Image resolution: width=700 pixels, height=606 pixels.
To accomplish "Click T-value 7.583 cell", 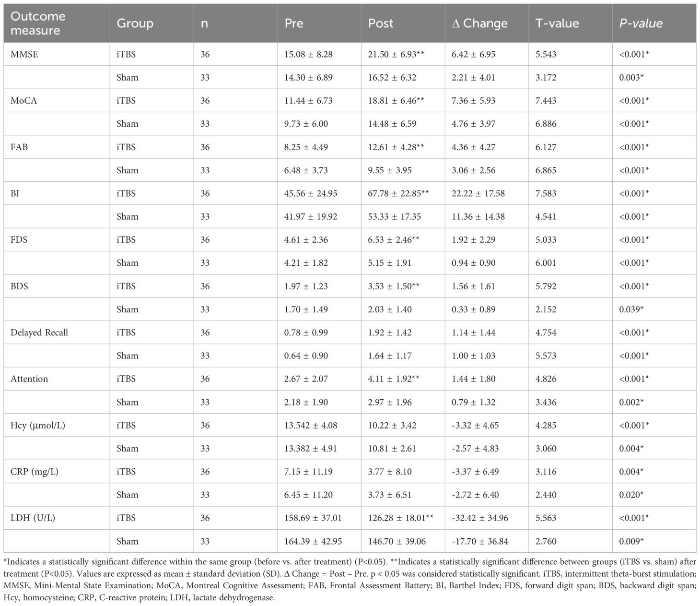I will click(546, 193).
